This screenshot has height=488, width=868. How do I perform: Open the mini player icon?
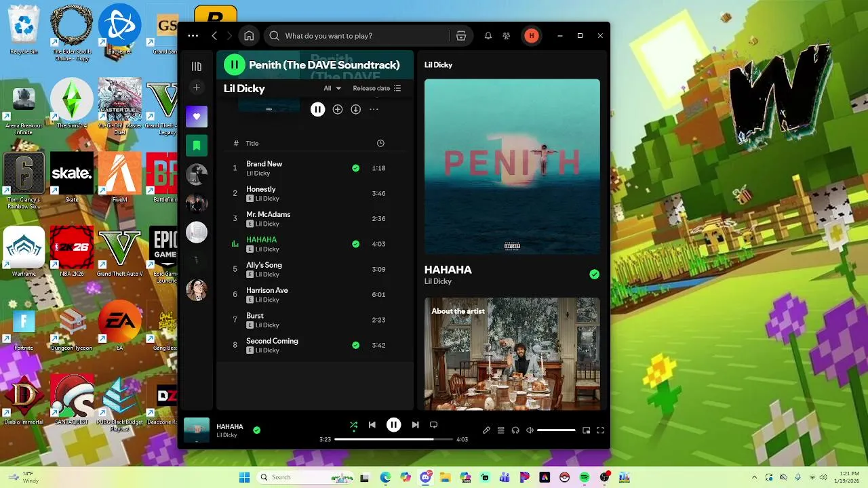click(x=587, y=430)
